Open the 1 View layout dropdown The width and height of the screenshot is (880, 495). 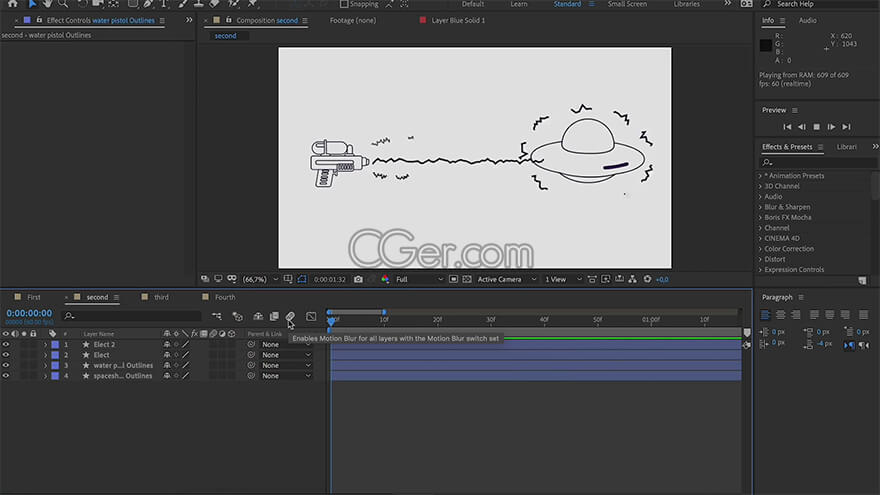[x=563, y=279]
